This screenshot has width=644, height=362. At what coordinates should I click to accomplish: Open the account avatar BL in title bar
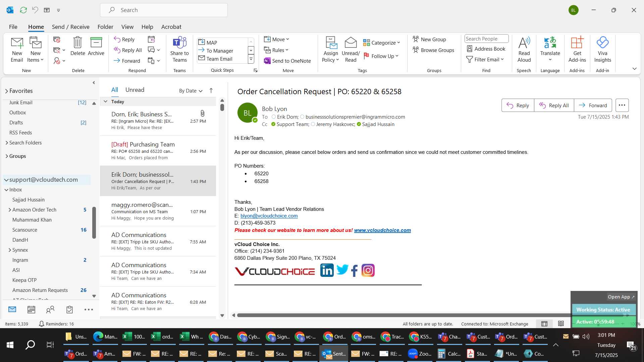(573, 10)
